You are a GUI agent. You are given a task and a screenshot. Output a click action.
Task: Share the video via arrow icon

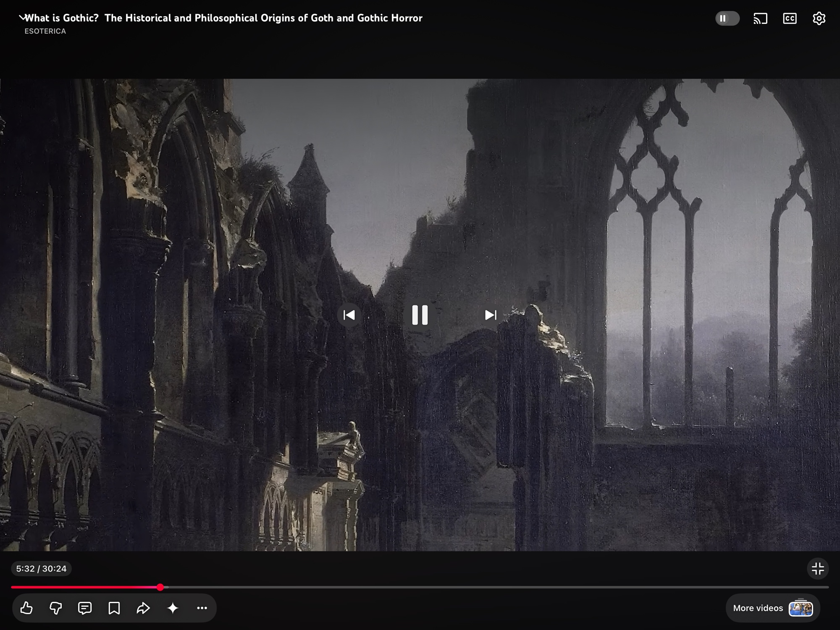click(143, 608)
